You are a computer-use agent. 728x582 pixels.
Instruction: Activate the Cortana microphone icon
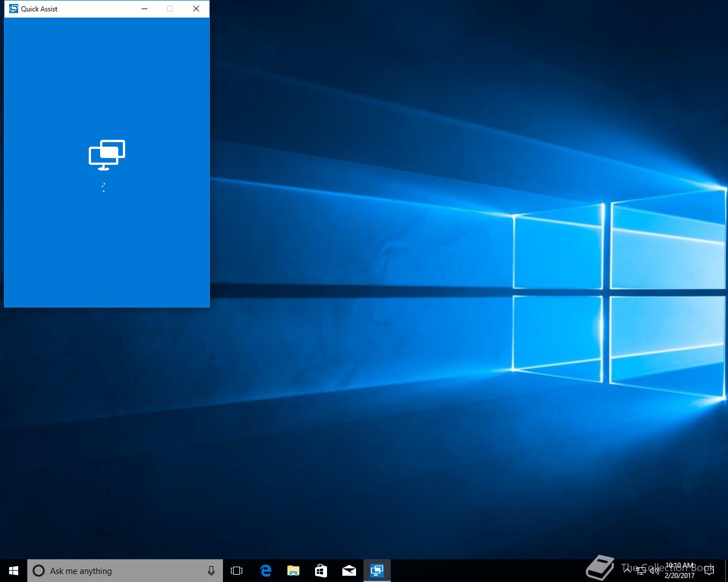pyautogui.click(x=211, y=571)
